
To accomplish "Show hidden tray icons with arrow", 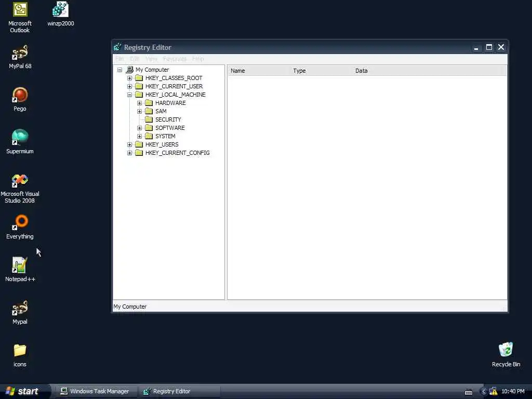I will [484, 391].
